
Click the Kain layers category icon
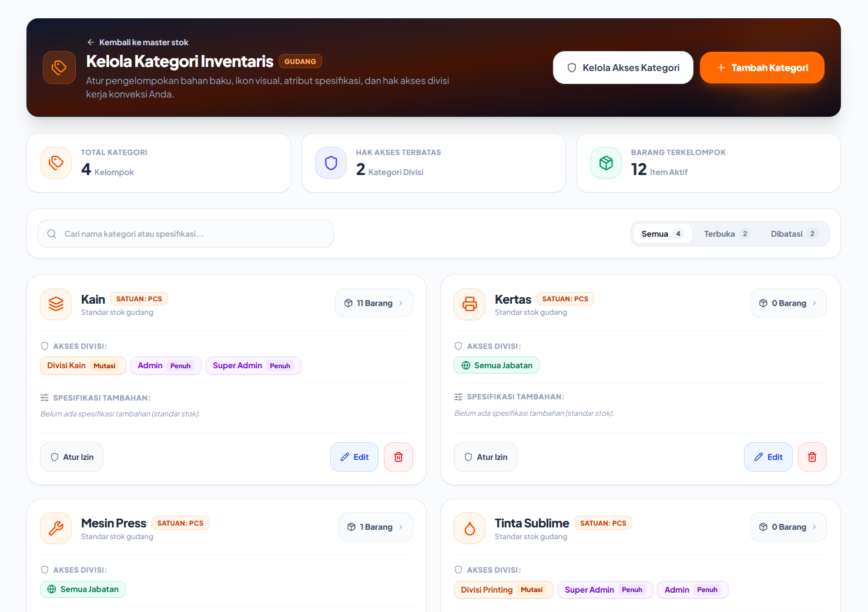(56, 304)
